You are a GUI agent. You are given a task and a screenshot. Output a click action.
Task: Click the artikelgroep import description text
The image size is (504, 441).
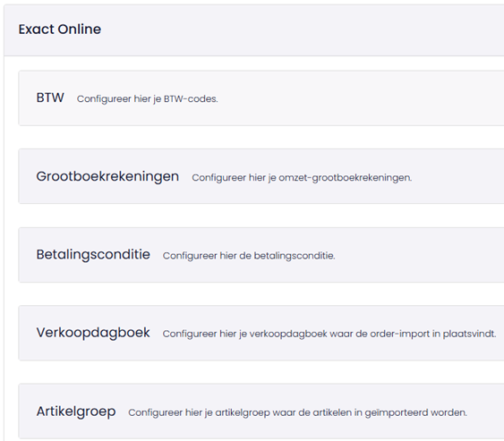click(x=297, y=412)
